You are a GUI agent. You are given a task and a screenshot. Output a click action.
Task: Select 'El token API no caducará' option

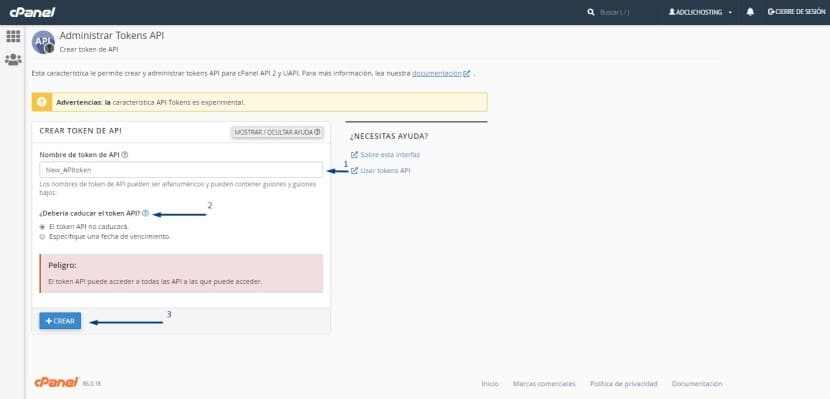pyautogui.click(x=42, y=226)
